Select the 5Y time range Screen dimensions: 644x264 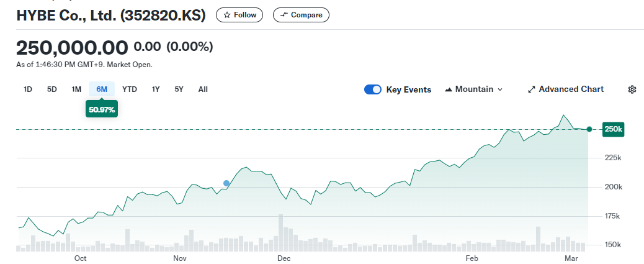click(x=179, y=89)
